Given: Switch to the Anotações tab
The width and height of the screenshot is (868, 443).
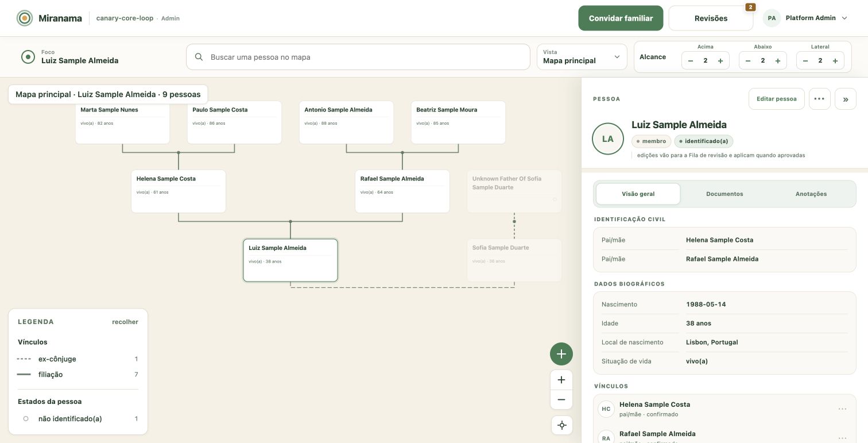Looking at the screenshot, I should tap(811, 194).
